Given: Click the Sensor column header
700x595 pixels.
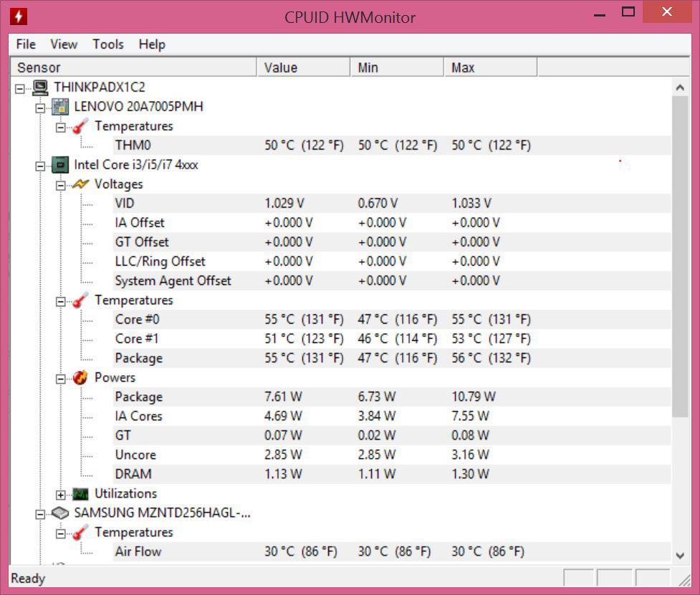Looking at the screenshot, I should point(133,67).
